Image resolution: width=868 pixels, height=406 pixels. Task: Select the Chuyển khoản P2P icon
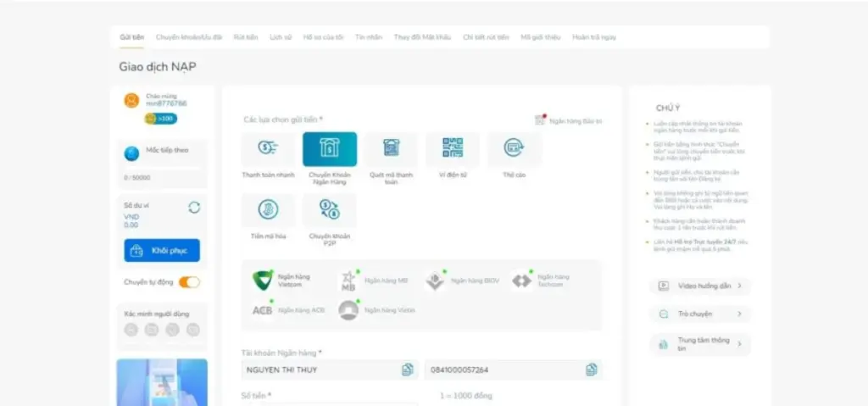pyautogui.click(x=330, y=210)
